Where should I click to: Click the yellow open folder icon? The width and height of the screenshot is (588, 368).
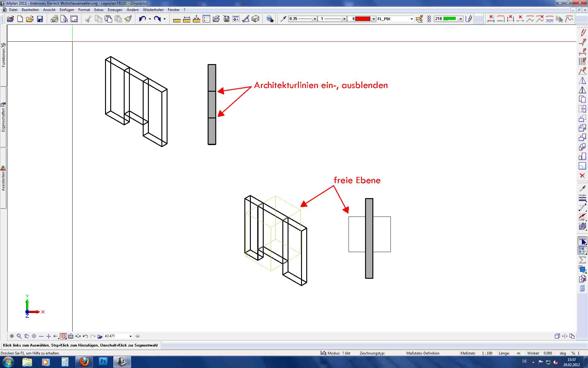click(30, 19)
